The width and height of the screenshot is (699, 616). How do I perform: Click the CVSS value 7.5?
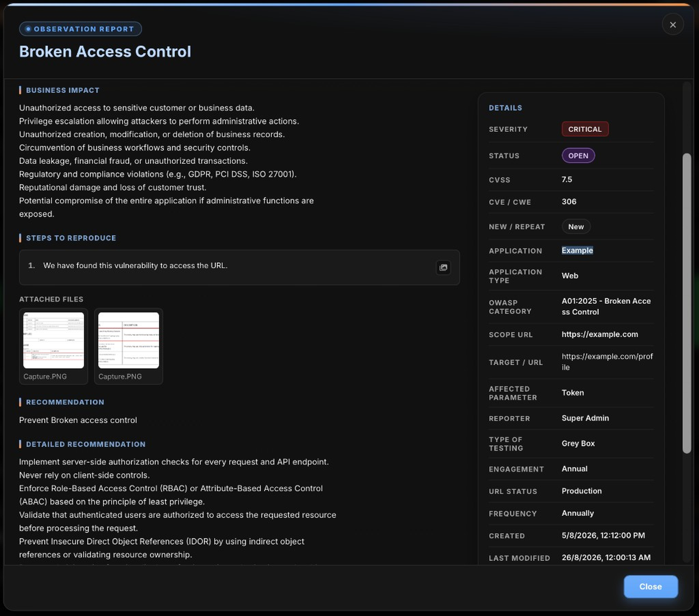(567, 179)
